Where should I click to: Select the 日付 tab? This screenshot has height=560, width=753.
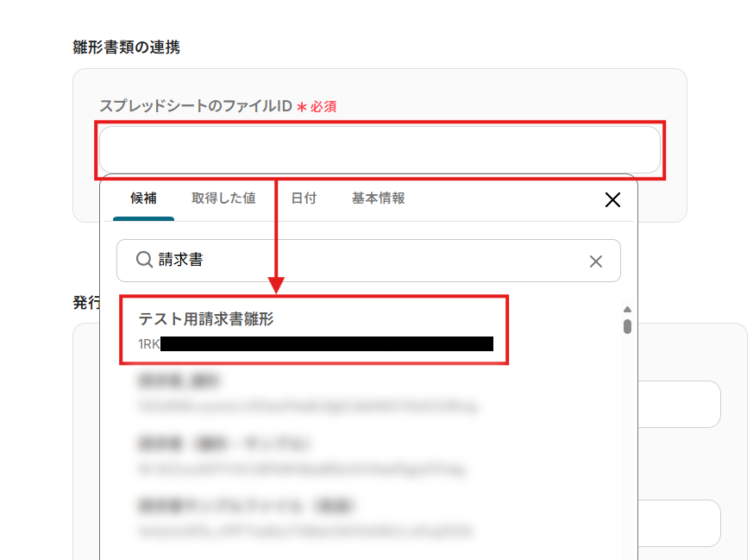(304, 198)
